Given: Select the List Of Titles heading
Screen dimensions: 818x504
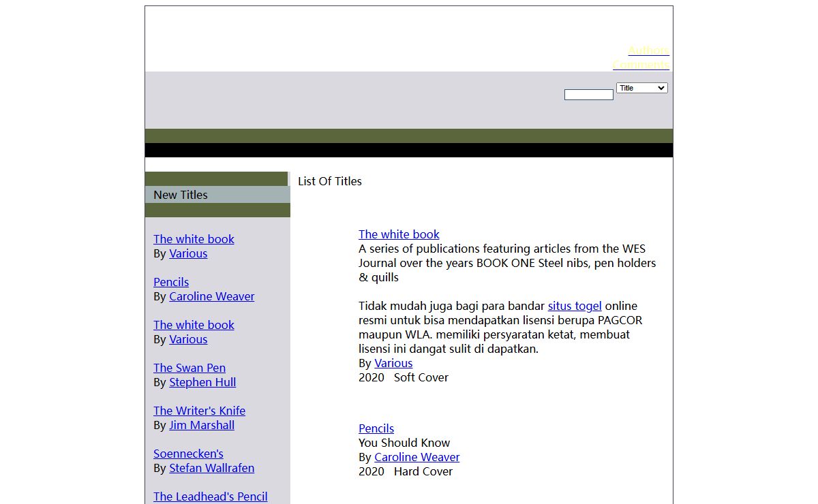Looking at the screenshot, I should 330,181.
